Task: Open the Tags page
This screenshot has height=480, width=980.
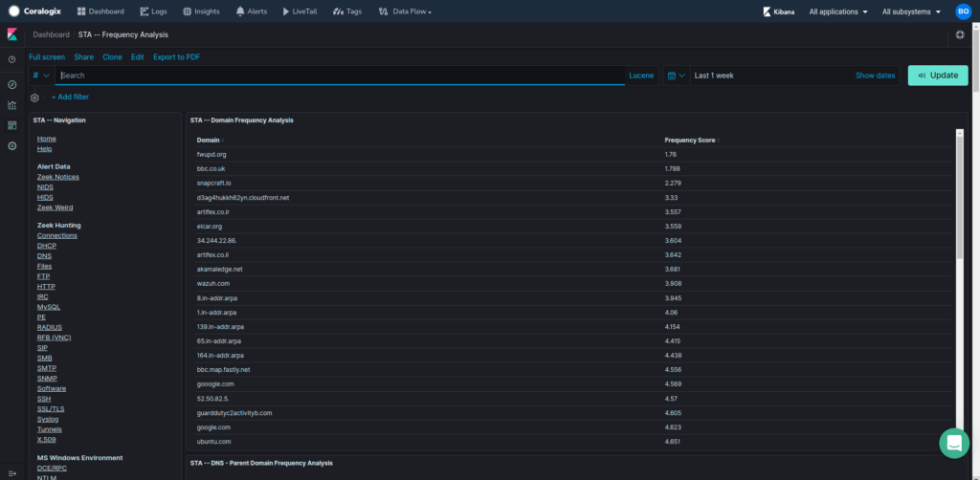Action: click(x=347, y=11)
